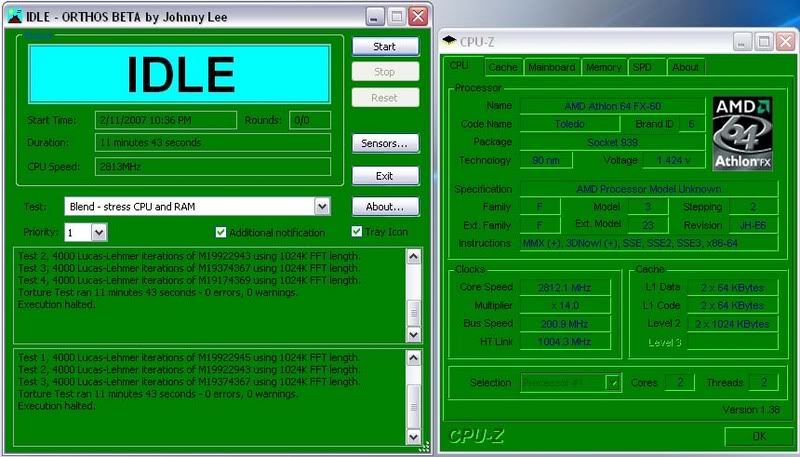This screenshot has height=457, width=800.
Task: Click the ORTHOS title bar app icon
Action: (x=16, y=16)
